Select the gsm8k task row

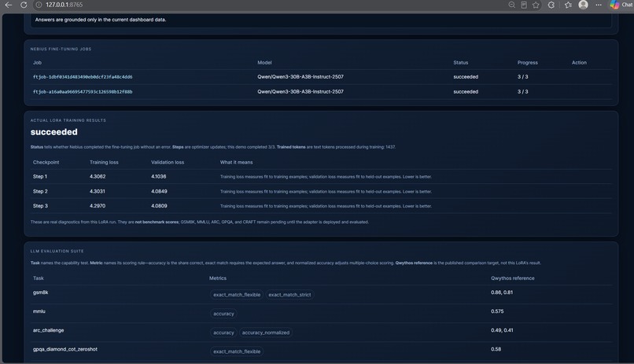click(321, 295)
